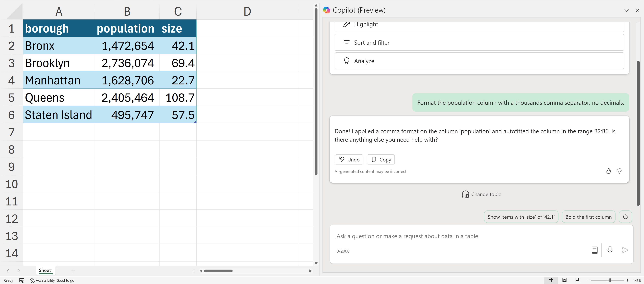Open the prompt guide notebook icon
The width and height of the screenshot is (644, 284).
coord(595,250)
